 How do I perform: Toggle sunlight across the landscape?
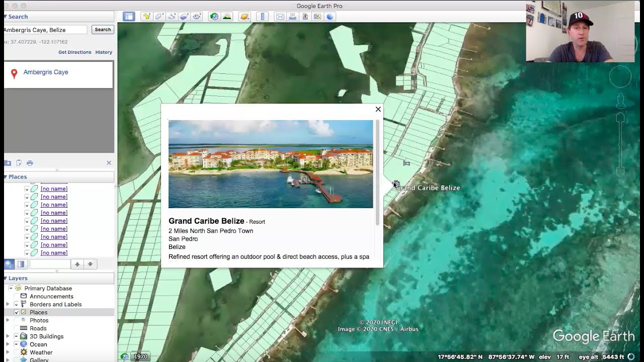(x=227, y=17)
